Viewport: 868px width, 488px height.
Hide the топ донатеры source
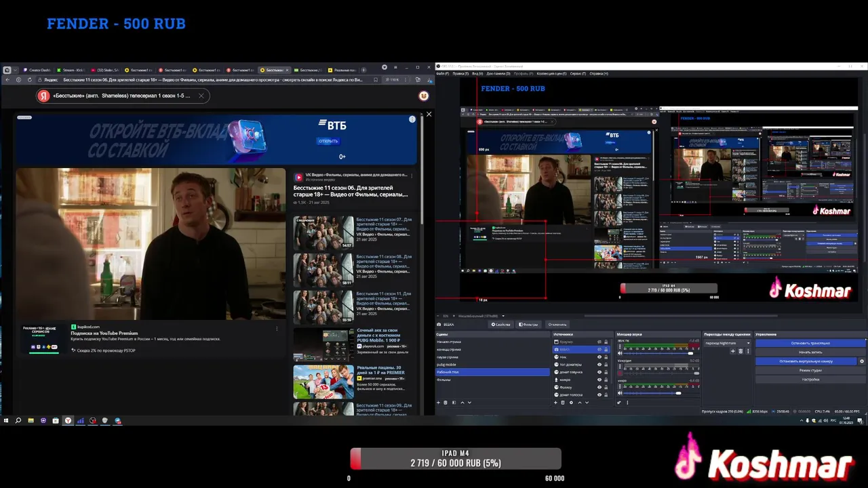coord(599,365)
